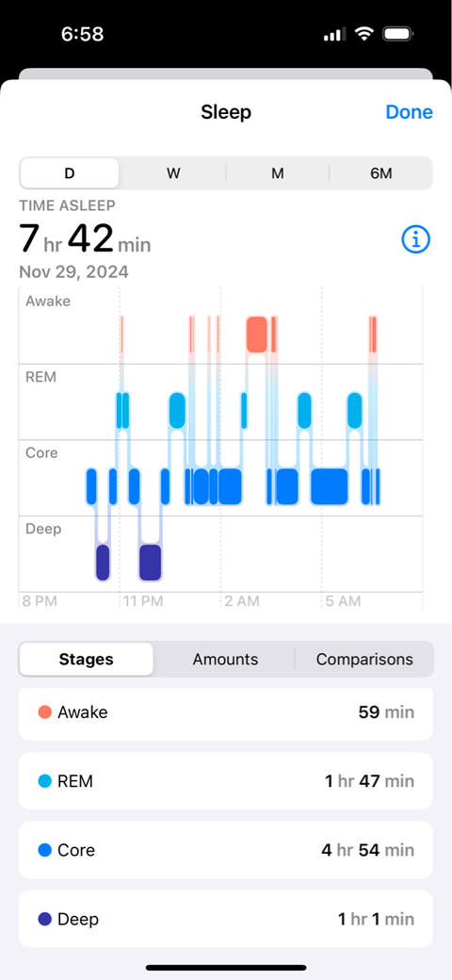Tap the second Deep sleep block in chart
Screen dimensions: 452x980
pos(150,563)
